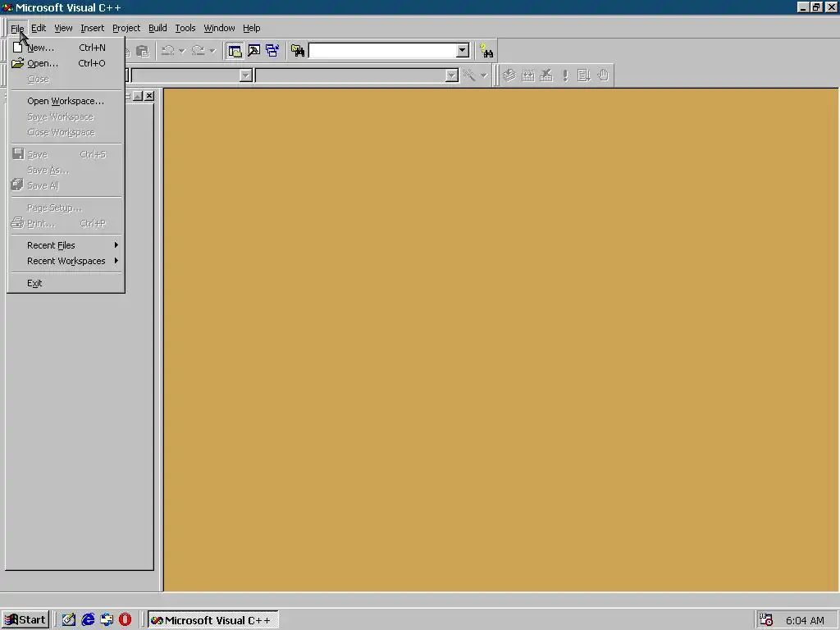Click the greyed Save All item

[66, 185]
